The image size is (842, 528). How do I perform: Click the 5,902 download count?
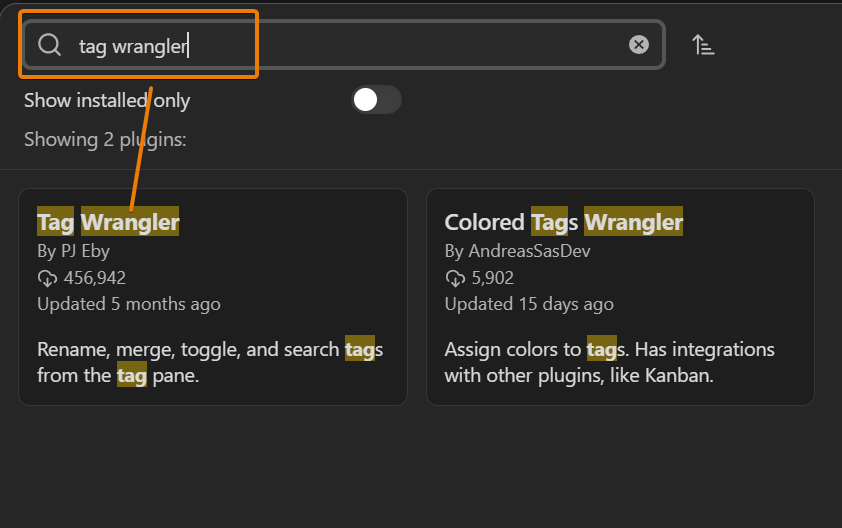click(491, 278)
